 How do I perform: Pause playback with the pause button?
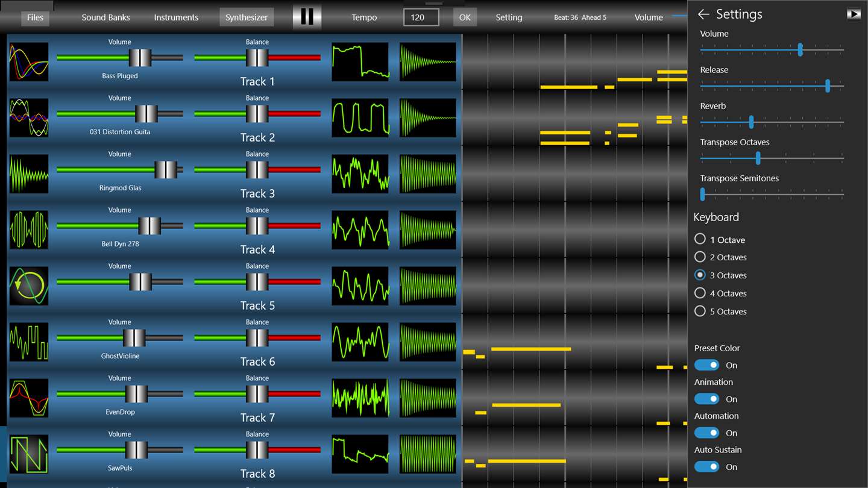click(x=307, y=17)
